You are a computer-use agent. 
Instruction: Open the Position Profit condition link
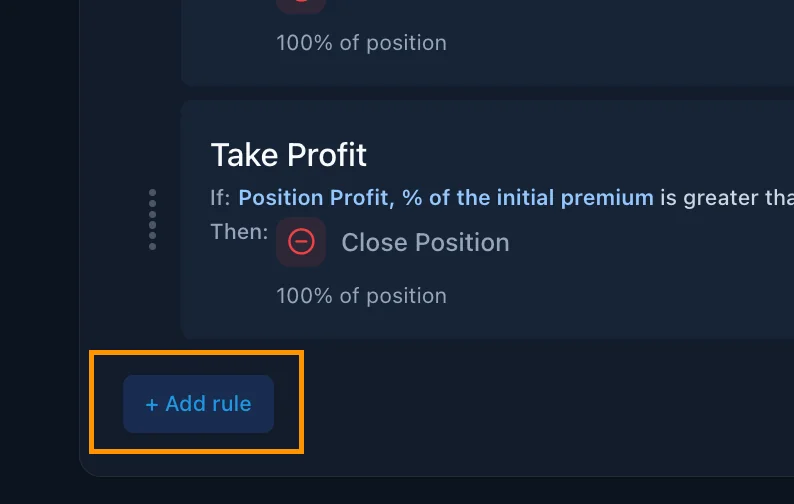(445, 198)
